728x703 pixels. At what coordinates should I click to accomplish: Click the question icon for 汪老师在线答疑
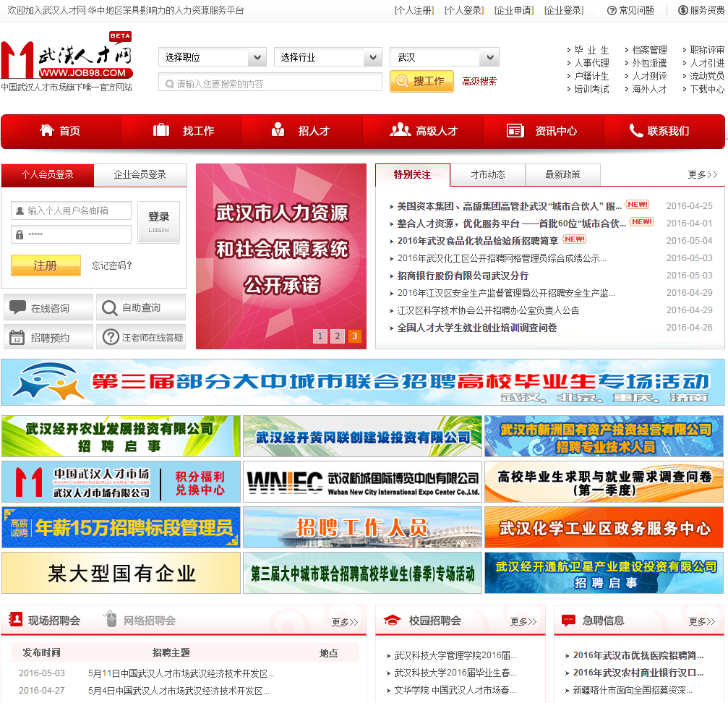click(111, 337)
